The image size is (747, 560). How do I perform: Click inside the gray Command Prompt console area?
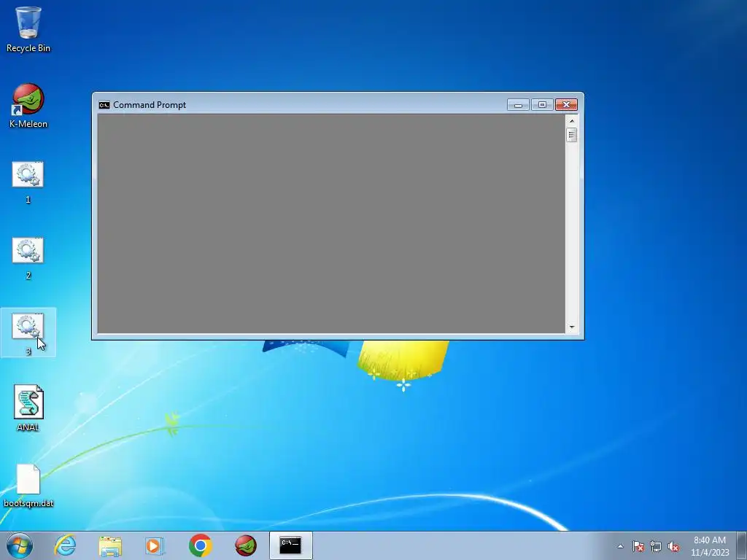pyautogui.click(x=331, y=223)
